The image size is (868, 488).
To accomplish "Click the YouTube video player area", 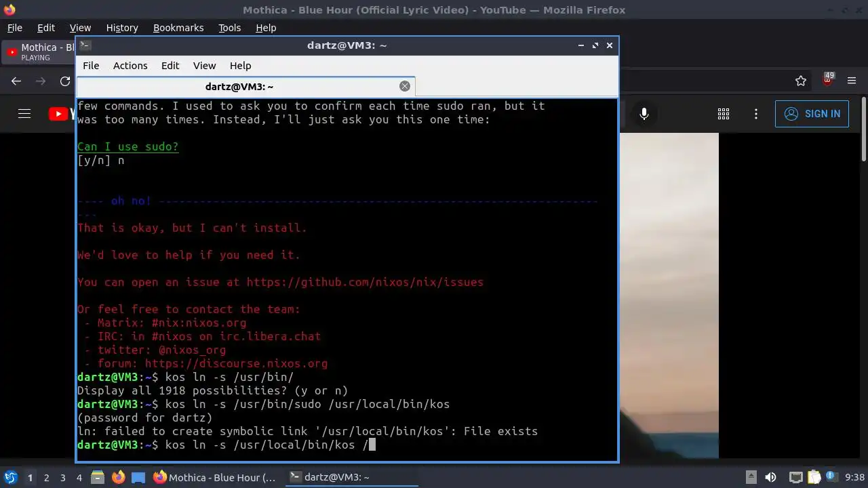I will coord(669,295).
